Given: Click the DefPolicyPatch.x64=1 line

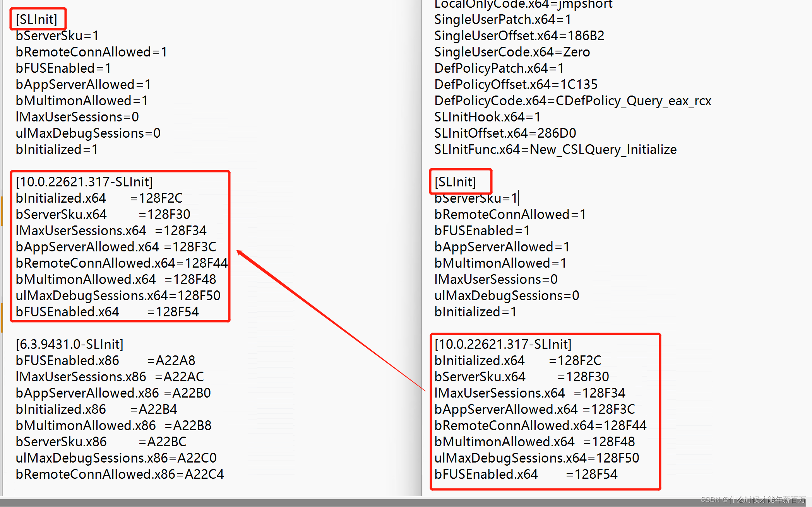Looking at the screenshot, I should point(499,68).
